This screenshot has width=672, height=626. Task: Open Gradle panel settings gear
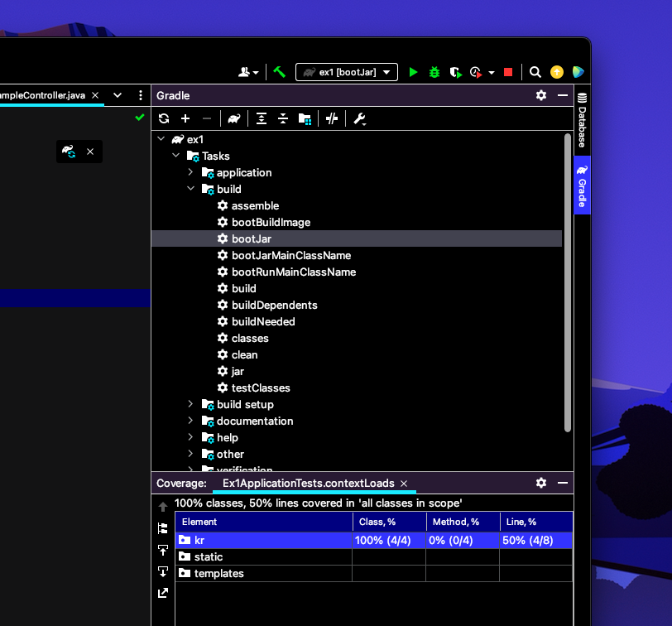point(541,95)
